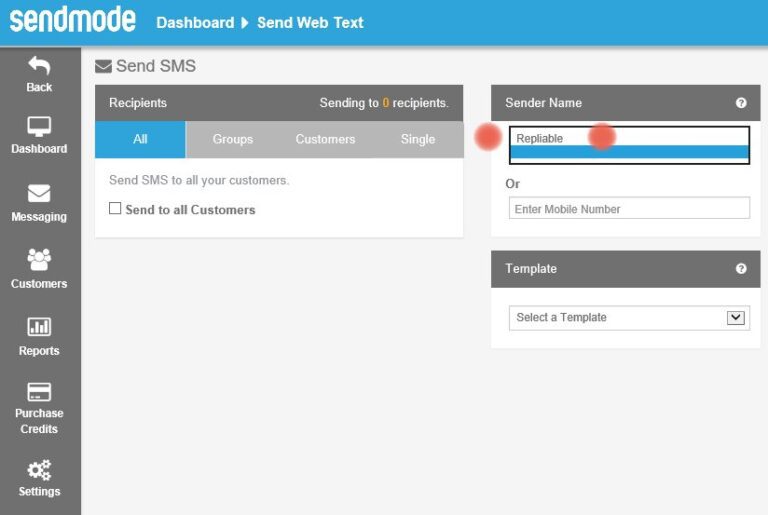Switch to the All recipients tab
The height and width of the screenshot is (515, 768).
click(140, 139)
